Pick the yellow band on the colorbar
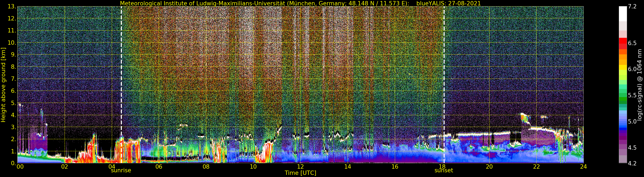The height and width of the screenshot is (177, 644). 623,68
